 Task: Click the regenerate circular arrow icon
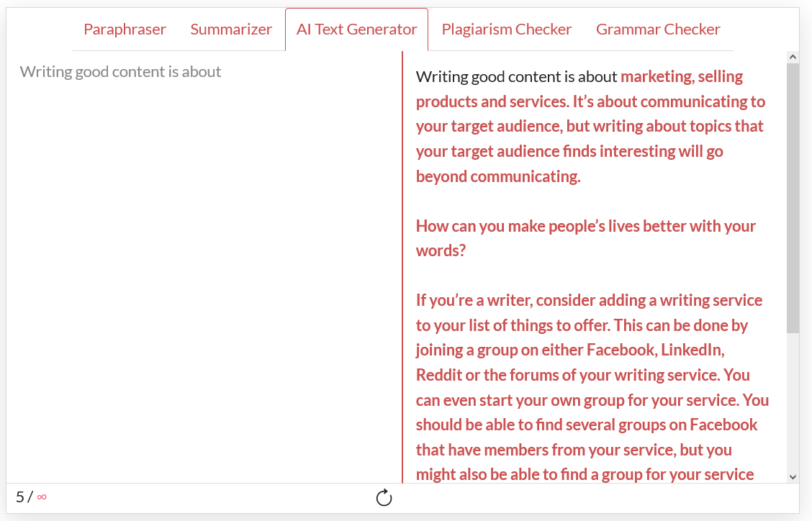click(384, 497)
